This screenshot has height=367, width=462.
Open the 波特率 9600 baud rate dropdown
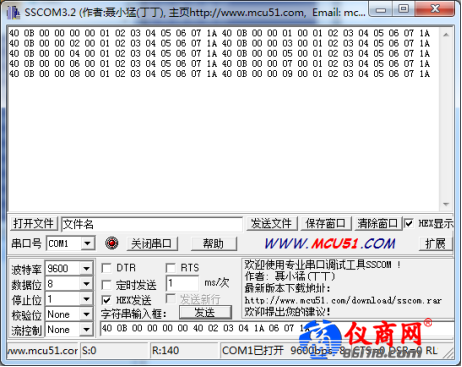click(x=86, y=268)
